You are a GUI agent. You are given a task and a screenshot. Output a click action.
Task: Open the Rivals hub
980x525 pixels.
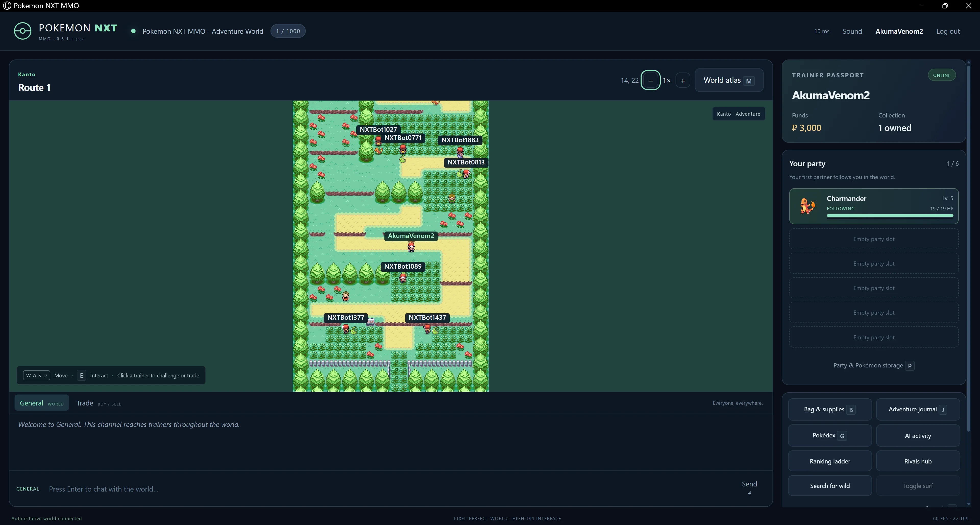pos(918,461)
